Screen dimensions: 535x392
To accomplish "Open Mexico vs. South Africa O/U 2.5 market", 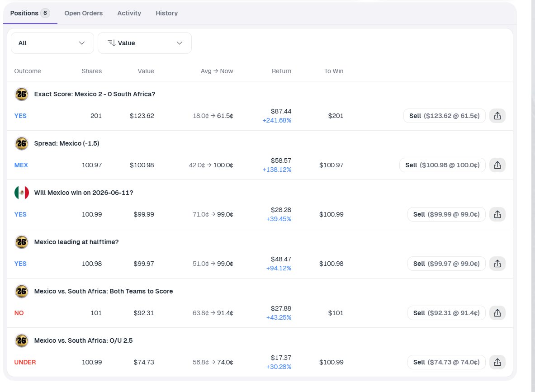I will pos(83,340).
